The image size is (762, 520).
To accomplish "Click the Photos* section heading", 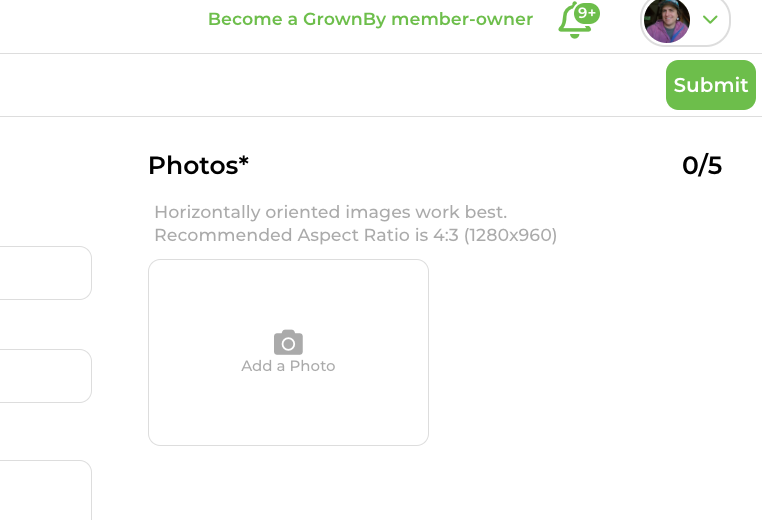I will [198, 166].
